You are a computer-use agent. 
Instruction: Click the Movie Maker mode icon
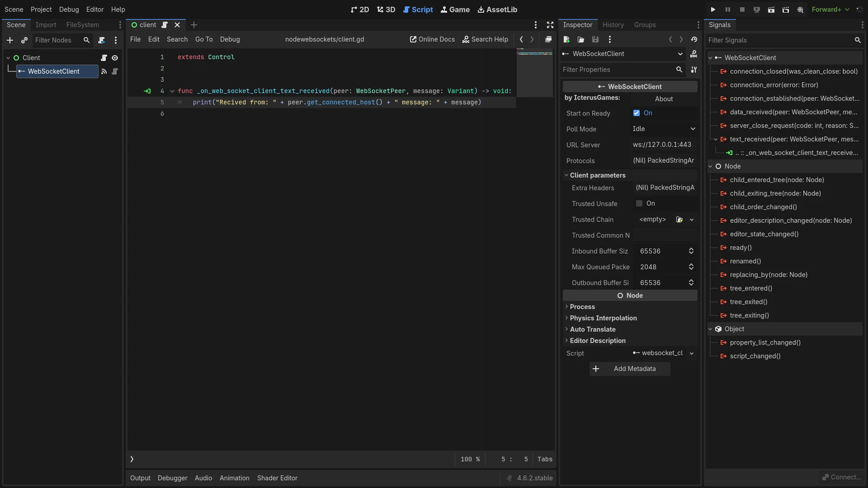pos(800,9)
